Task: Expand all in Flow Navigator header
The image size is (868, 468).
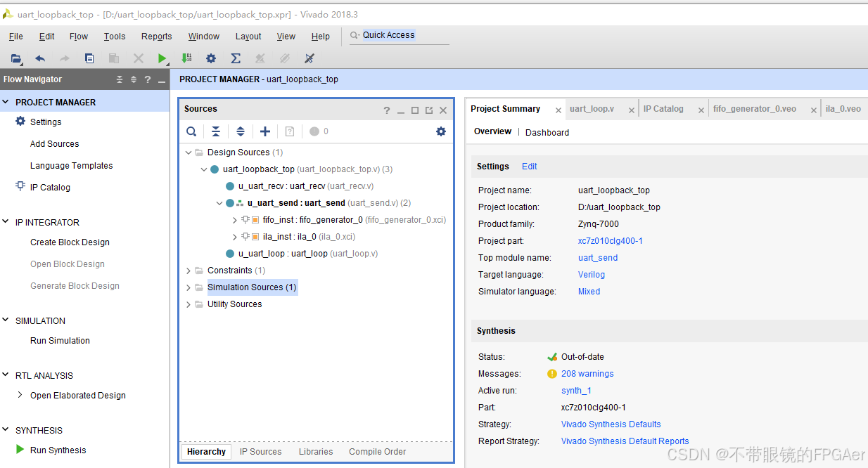Action: pos(134,79)
